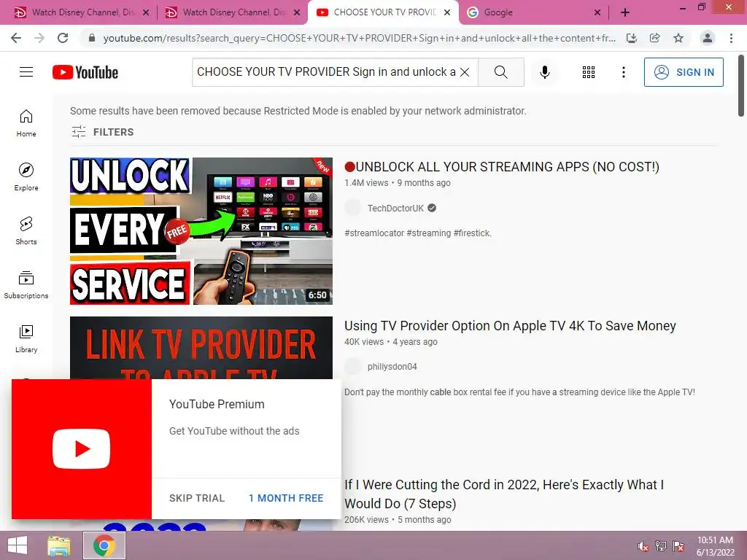Screen dimensions: 747x560
Task: Click the YouTube logo
Action: 85,72
